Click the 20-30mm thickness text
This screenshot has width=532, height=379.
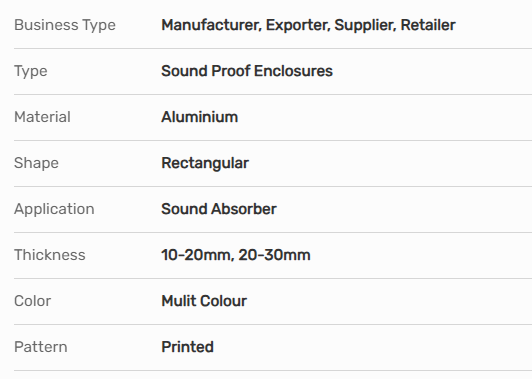[274, 255]
